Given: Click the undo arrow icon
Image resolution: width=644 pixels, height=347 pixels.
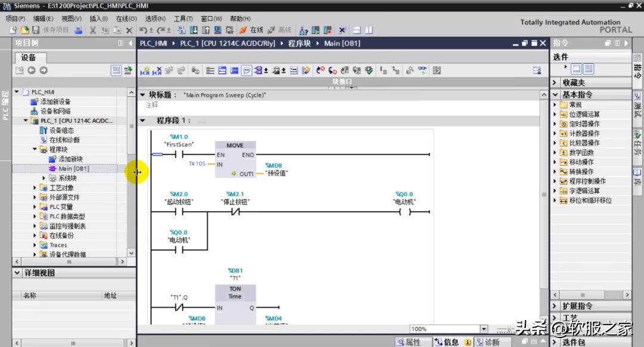Looking at the screenshot, I should click(143, 30).
